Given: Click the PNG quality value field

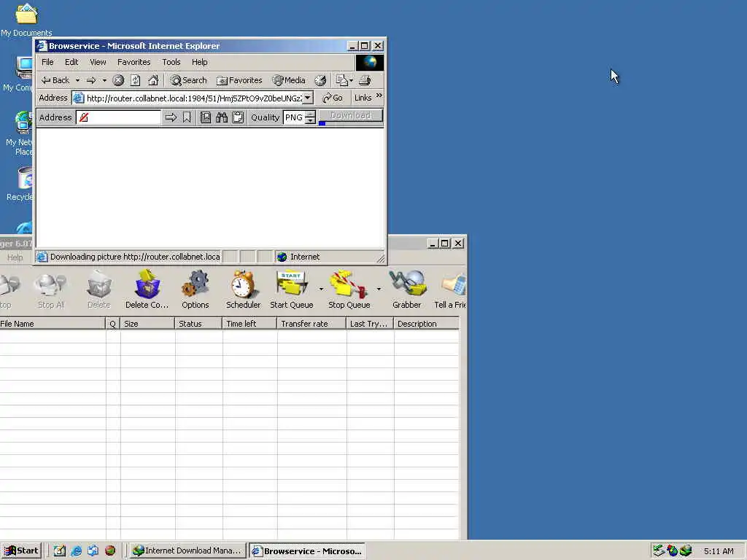Looking at the screenshot, I should tap(294, 117).
